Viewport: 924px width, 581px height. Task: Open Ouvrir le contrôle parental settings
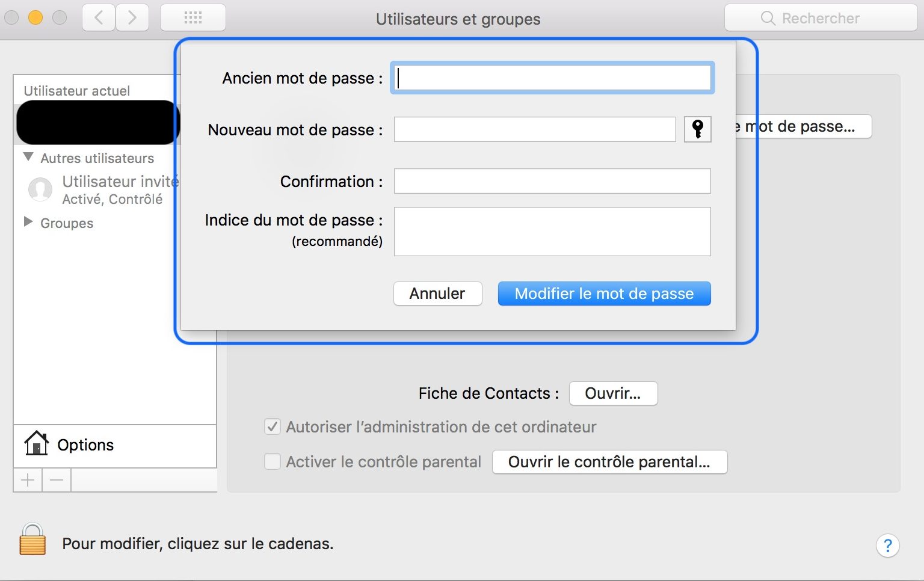click(609, 462)
